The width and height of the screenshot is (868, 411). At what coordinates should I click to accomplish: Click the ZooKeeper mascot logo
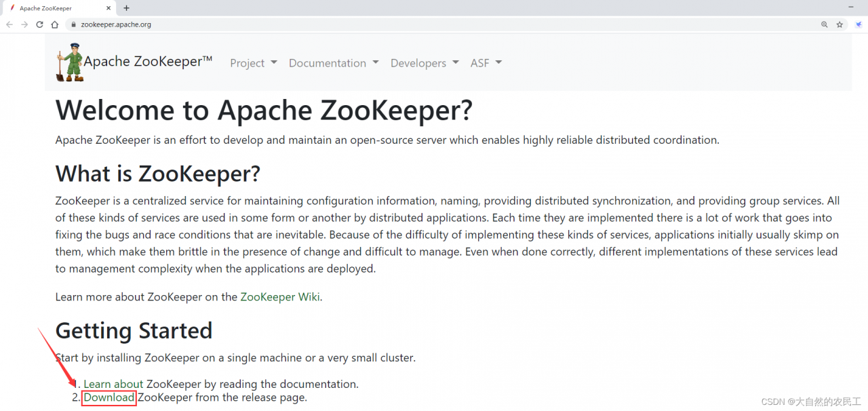click(69, 62)
